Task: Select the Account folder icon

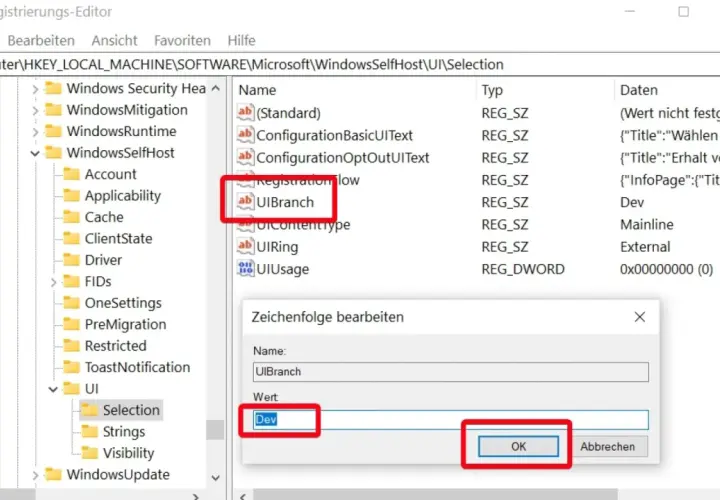Action: click(71, 174)
